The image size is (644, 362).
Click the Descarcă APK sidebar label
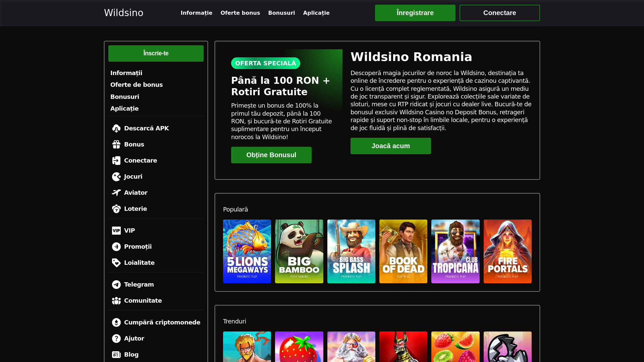tap(147, 128)
